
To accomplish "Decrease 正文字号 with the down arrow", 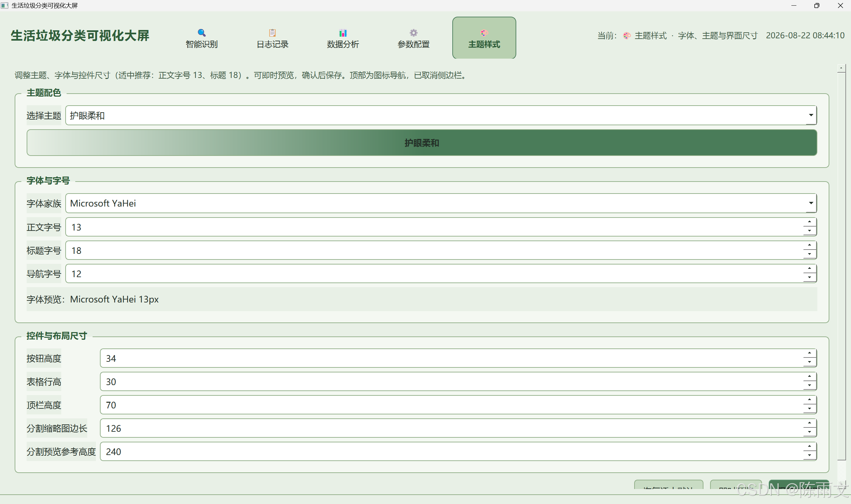I will [809, 231].
